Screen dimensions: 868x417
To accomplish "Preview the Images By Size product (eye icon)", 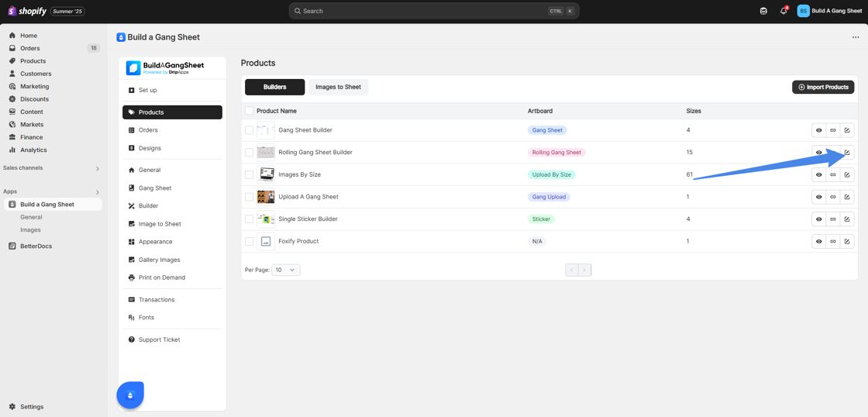I will pos(818,174).
